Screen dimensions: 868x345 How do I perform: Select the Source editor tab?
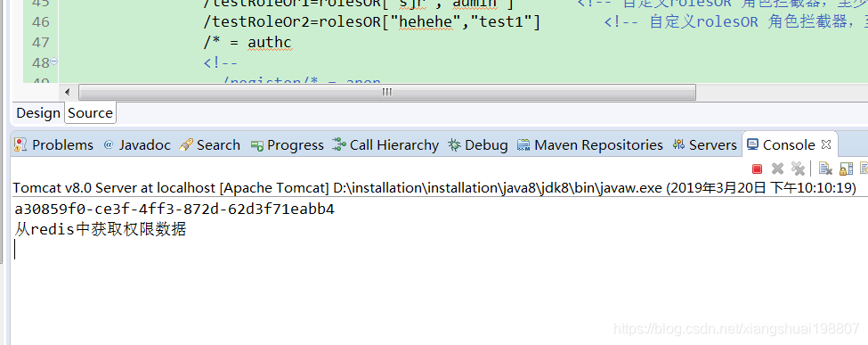(90, 113)
